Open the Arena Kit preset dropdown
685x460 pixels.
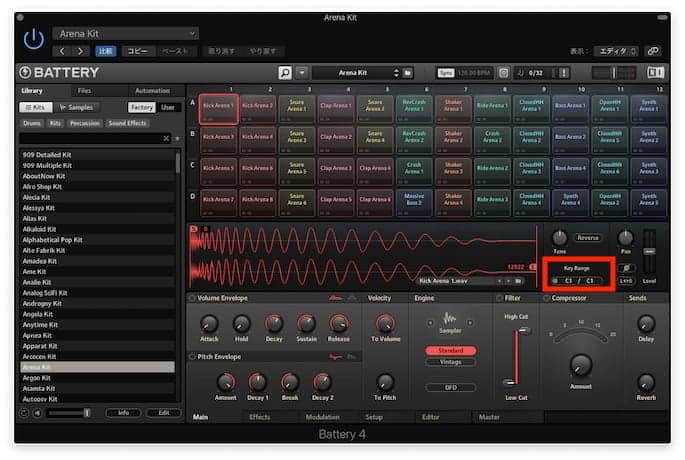tap(126, 34)
